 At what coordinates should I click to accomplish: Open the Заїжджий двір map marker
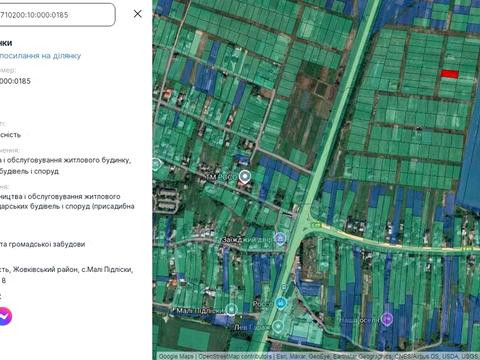[280, 239]
